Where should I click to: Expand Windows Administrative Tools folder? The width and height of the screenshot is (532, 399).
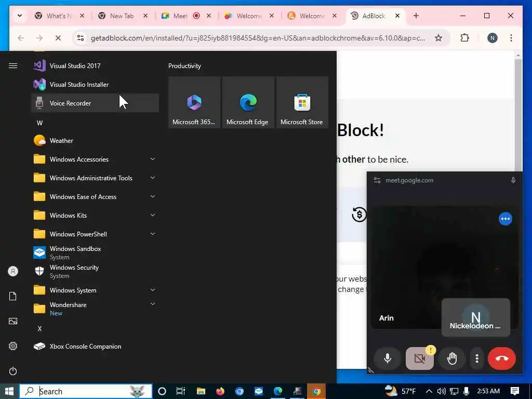coord(95,178)
